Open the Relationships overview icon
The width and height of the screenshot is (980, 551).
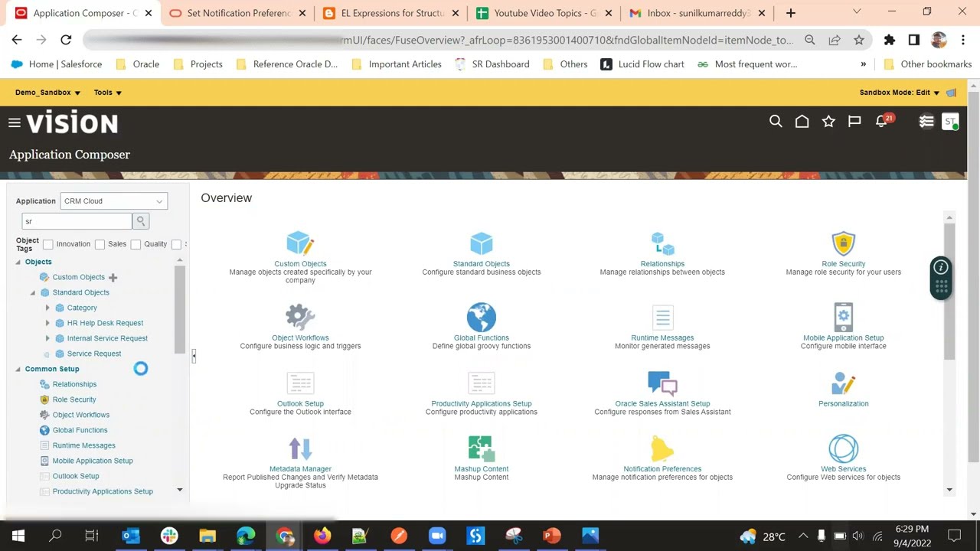pyautogui.click(x=662, y=244)
